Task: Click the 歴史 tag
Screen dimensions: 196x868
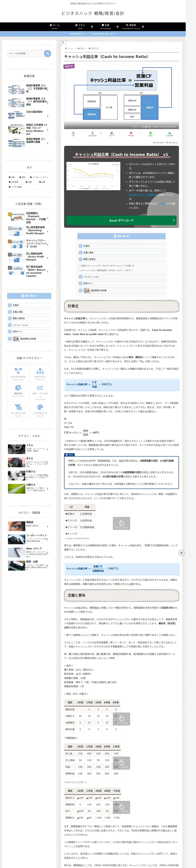Action: (23, 177)
